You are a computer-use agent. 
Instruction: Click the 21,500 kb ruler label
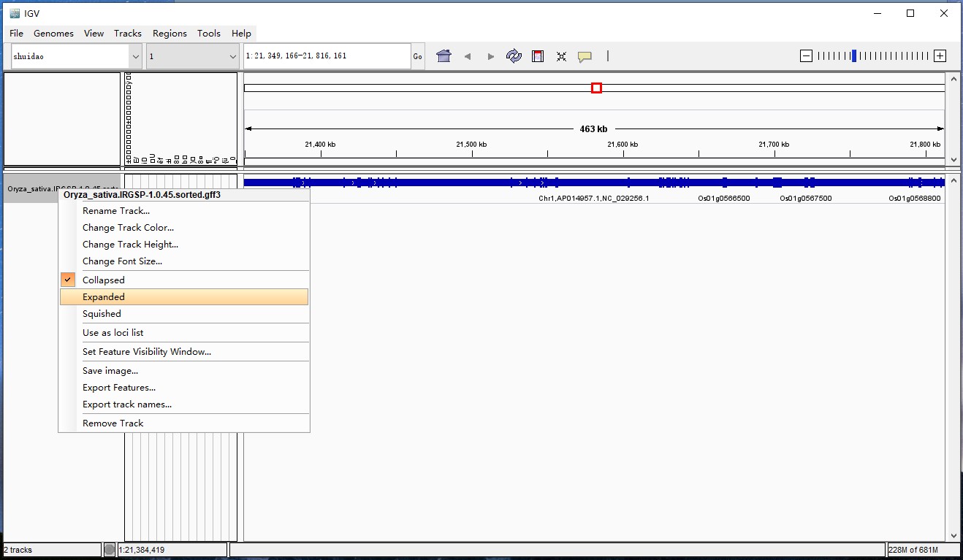pos(471,145)
